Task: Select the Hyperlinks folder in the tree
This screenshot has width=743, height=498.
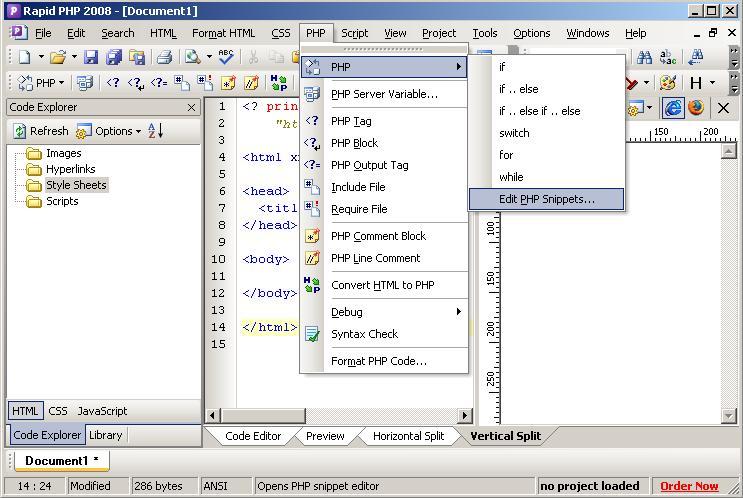Action: tap(70, 169)
